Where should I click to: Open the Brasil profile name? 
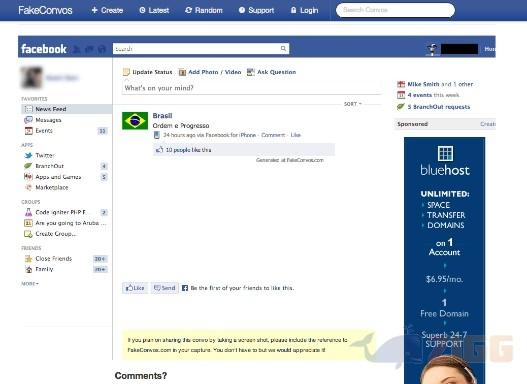(x=162, y=116)
